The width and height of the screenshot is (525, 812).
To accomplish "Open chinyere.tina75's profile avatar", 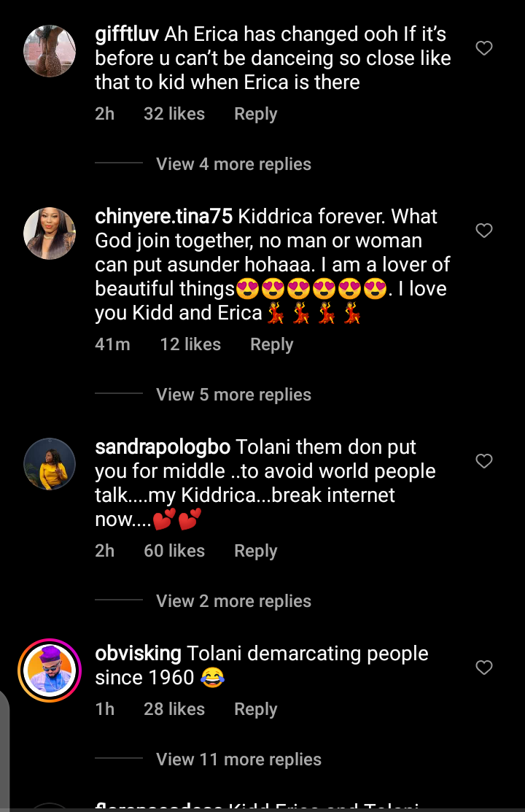I will pos(50,233).
